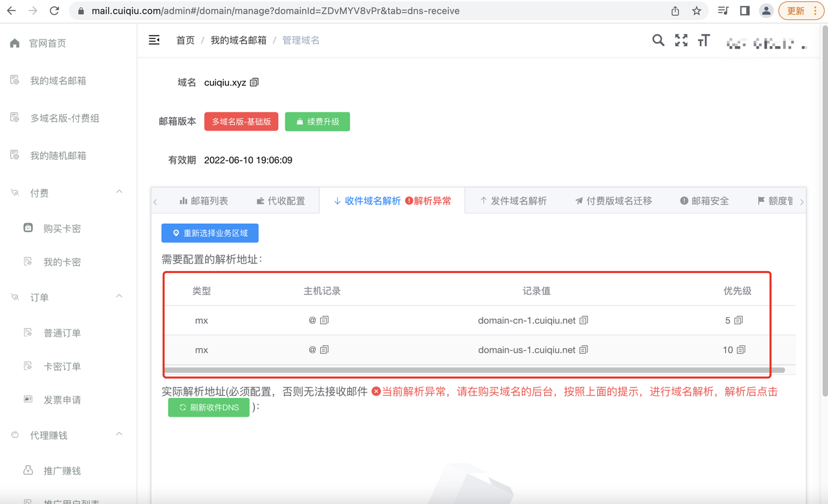
Task: Open the search magnifier in the header
Action: pyautogui.click(x=658, y=40)
